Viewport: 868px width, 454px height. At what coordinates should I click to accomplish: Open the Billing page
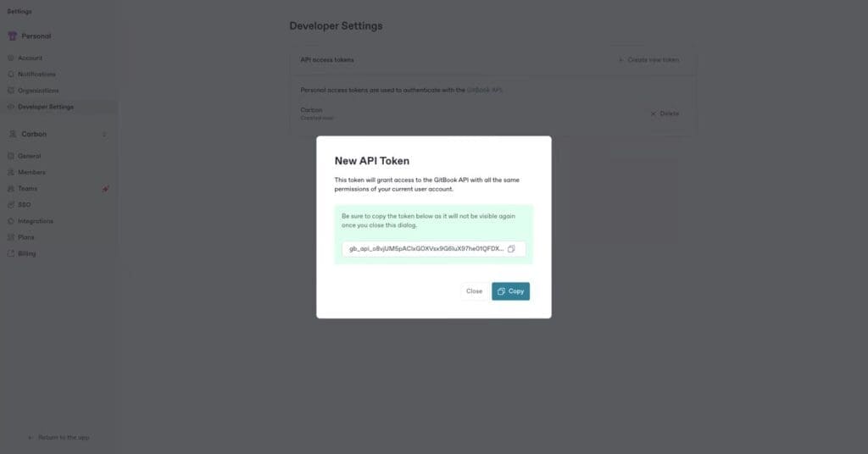[x=26, y=253]
